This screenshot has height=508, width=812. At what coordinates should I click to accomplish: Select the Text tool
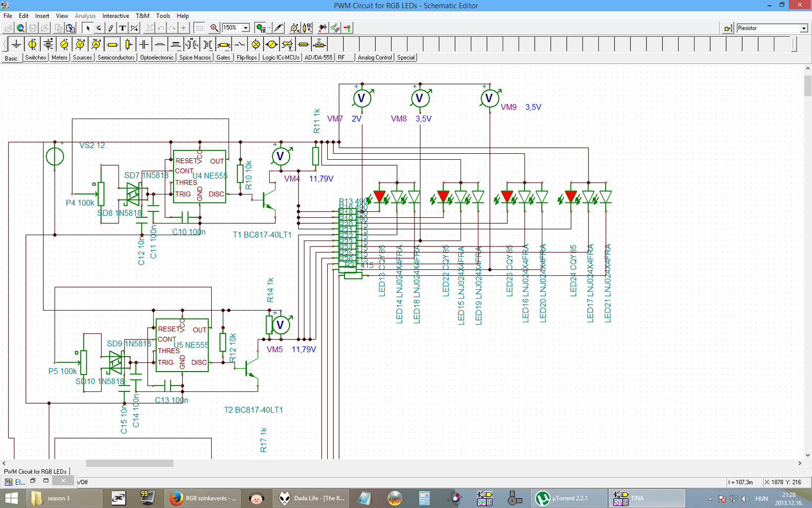pos(122,28)
